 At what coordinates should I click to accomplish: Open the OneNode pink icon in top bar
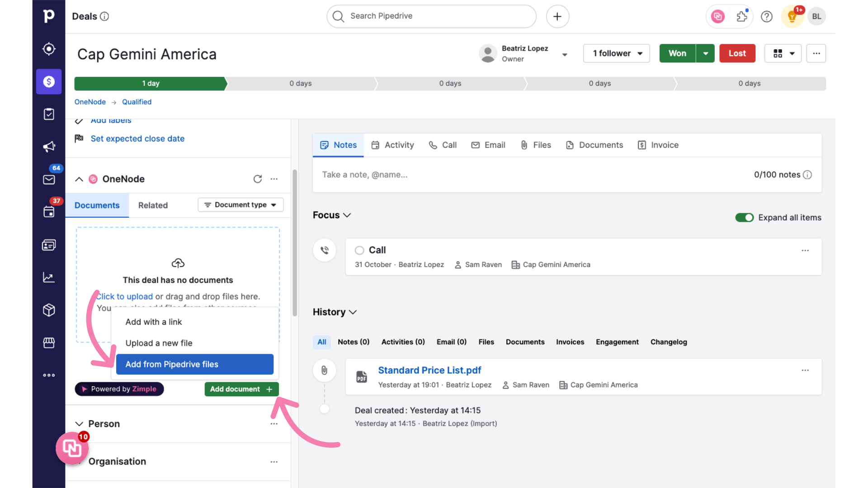(x=718, y=17)
